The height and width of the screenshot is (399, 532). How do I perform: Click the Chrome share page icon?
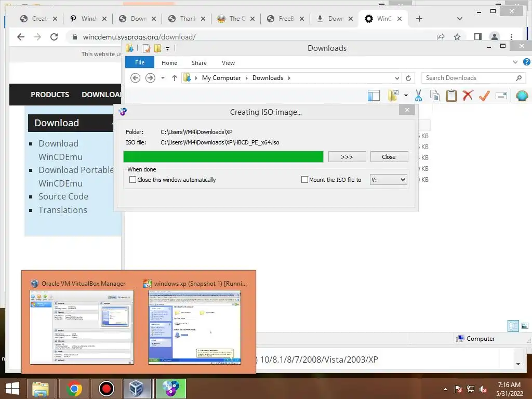pos(441,37)
